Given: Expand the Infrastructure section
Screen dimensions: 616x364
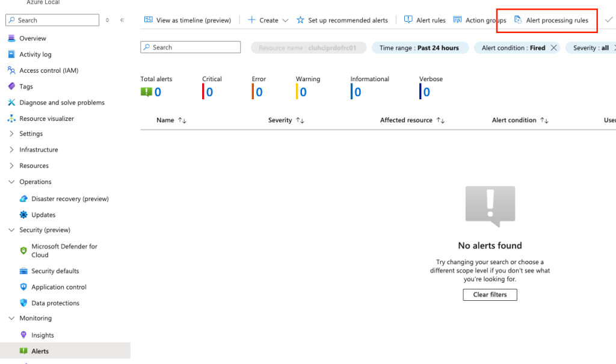Looking at the screenshot, I should coord(11,150).
